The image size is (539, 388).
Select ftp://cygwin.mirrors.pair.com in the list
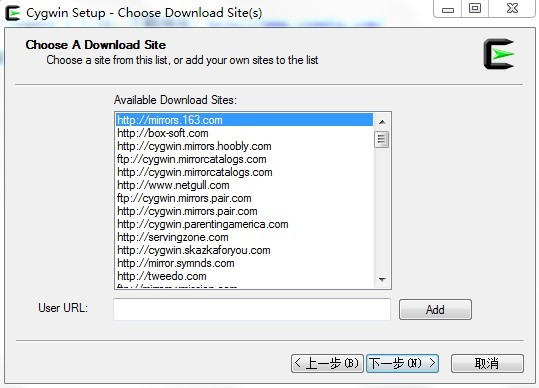click(x=244, y=198)
